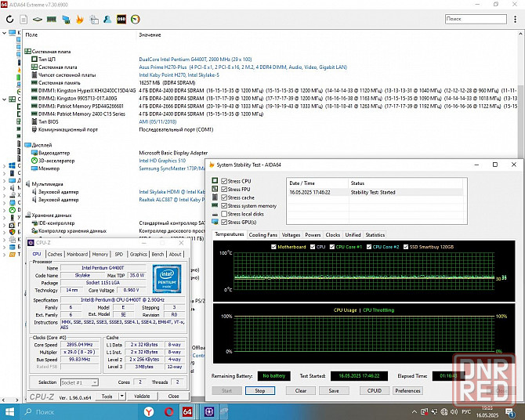Toggle the Stress GPU(s) checkbox
The width and height of the screenshot is (525, 420).
tap(224, 222)
